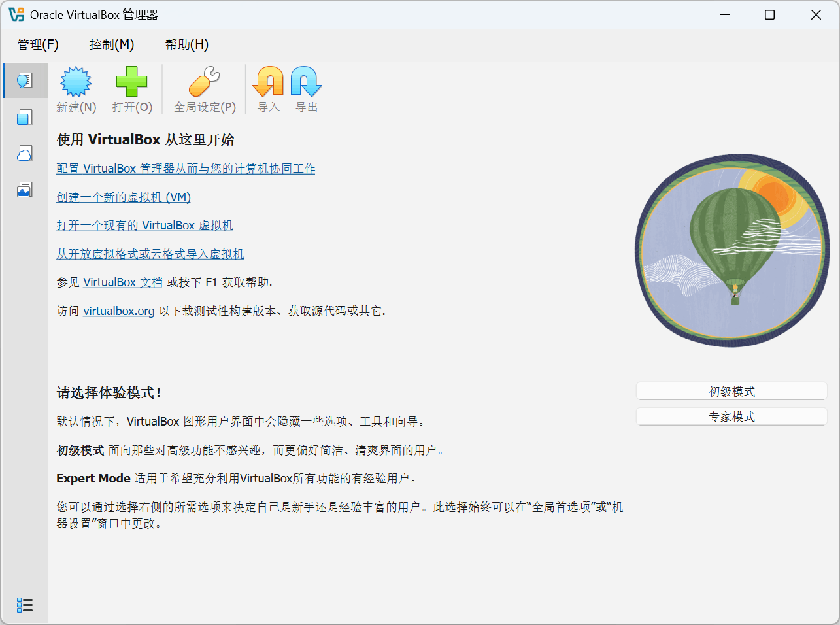This screenshot has width=840, height=625.
Task: Visit the virtualbox.org link
Action: pyautogui.click(x=119, y=311)
